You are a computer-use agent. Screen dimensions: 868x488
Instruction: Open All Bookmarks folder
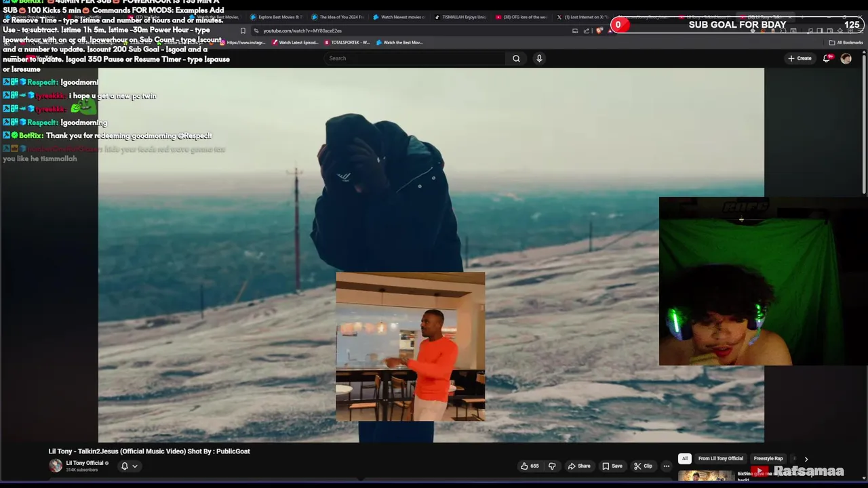pos(846,42)
